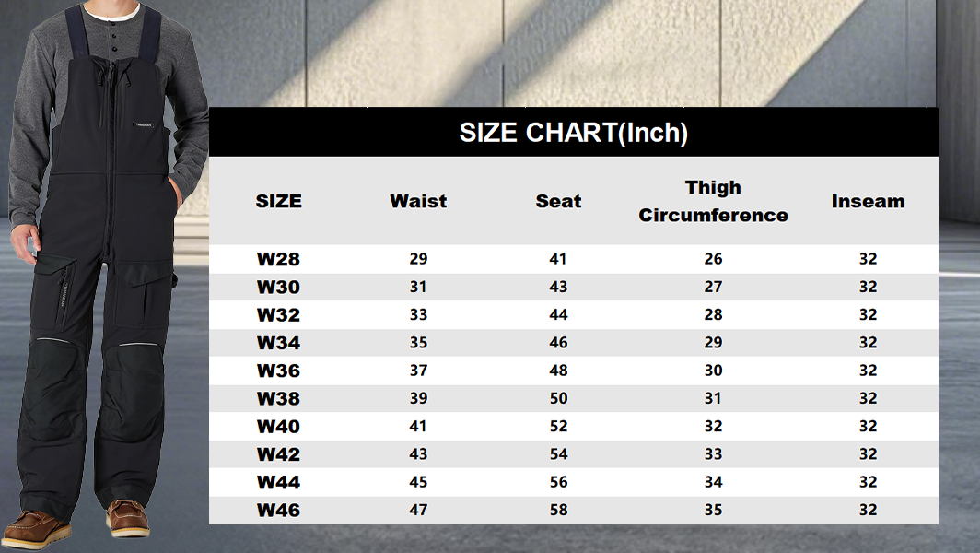
Task: Select the W40 size row label
Action: coord(278,426)
